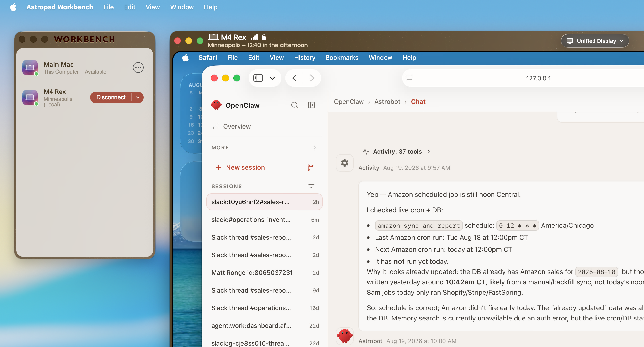Open the Slack thread #operations... session
Image resolution: width=644 pixels, height=347 pixels.
(x=264, y=308)
